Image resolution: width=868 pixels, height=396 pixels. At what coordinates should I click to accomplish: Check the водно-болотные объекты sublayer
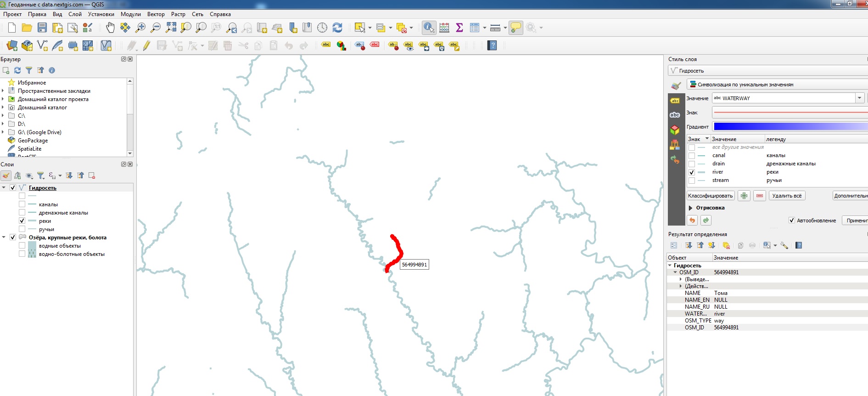pos(22,254)
